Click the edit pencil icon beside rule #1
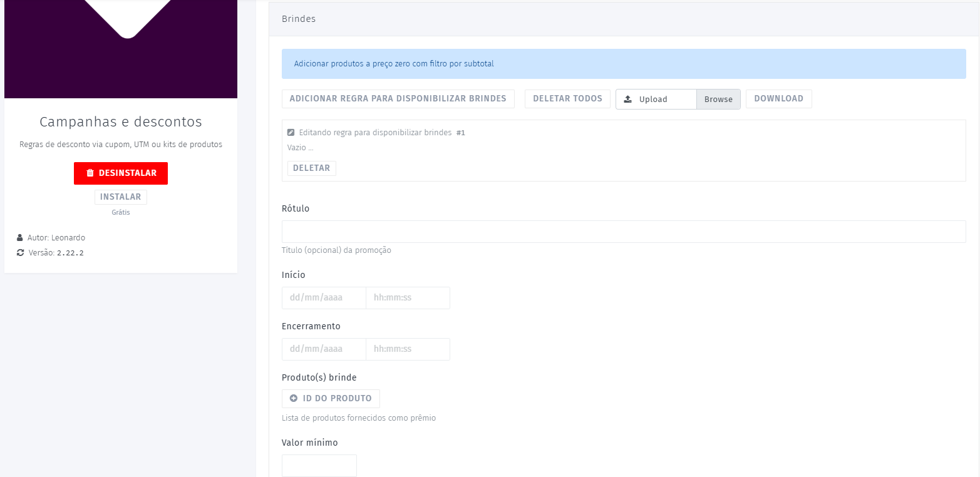This screenshot has height=477, width=980. [x=291, y=133]
